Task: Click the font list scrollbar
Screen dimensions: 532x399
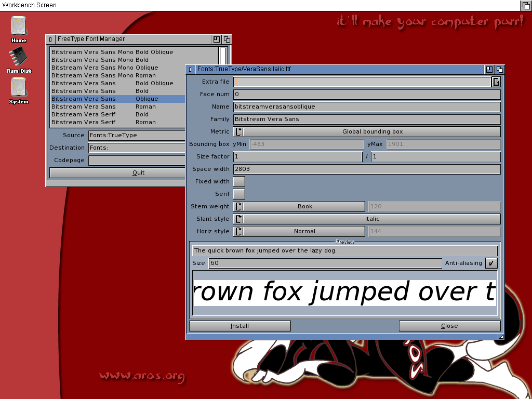Action: [223, 56]
